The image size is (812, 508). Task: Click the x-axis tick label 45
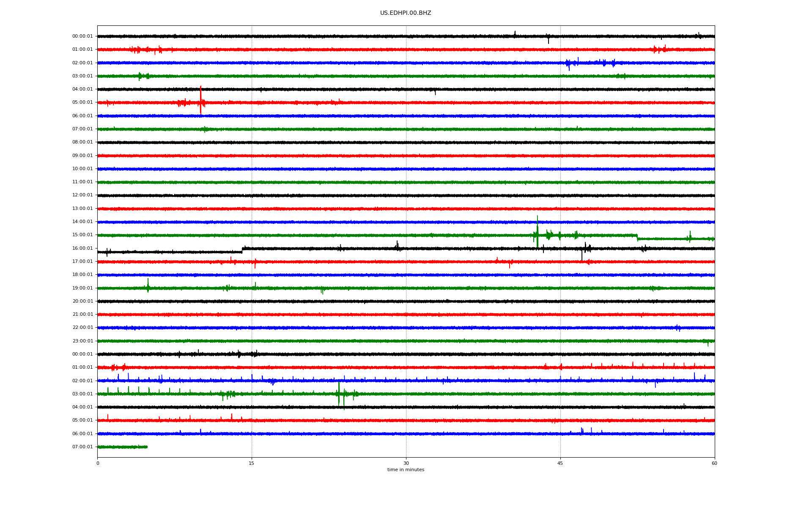(x=560, y=463)
